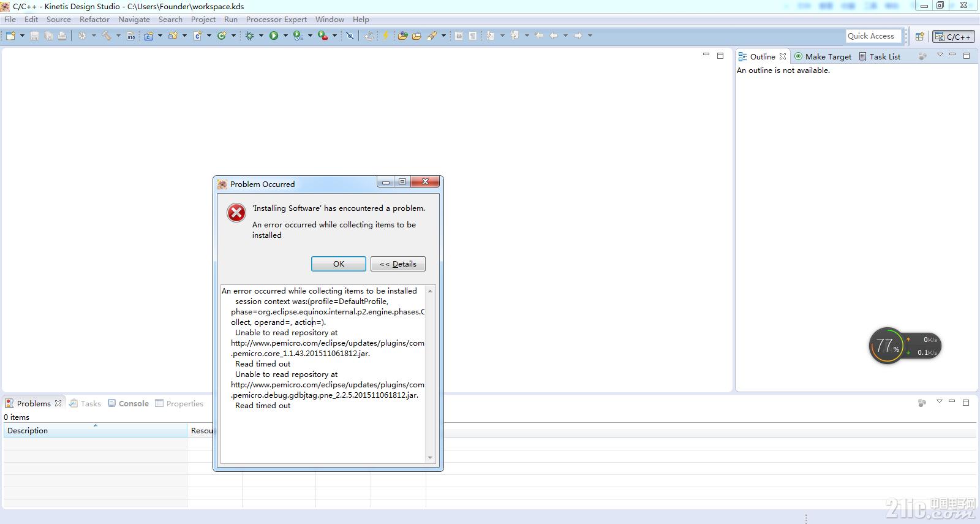Open the File menu
Image resolution: width=980 pixels, height=524 pixels.
point(10,19)
